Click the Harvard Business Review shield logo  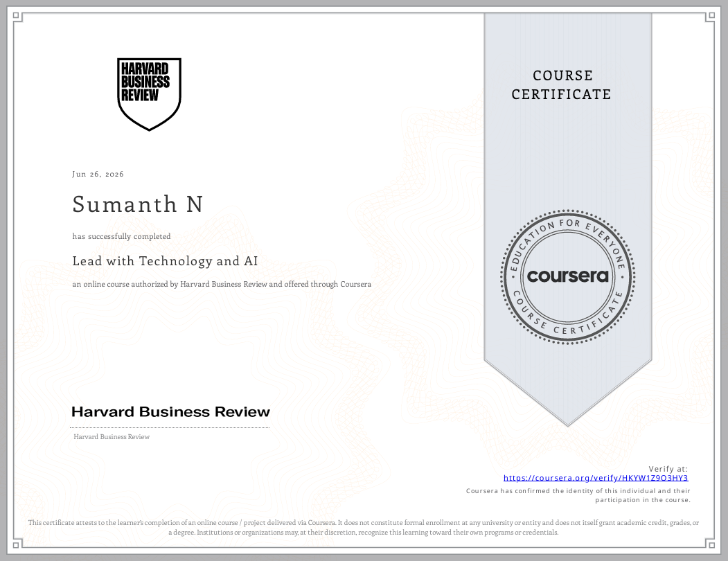(149, 94)
